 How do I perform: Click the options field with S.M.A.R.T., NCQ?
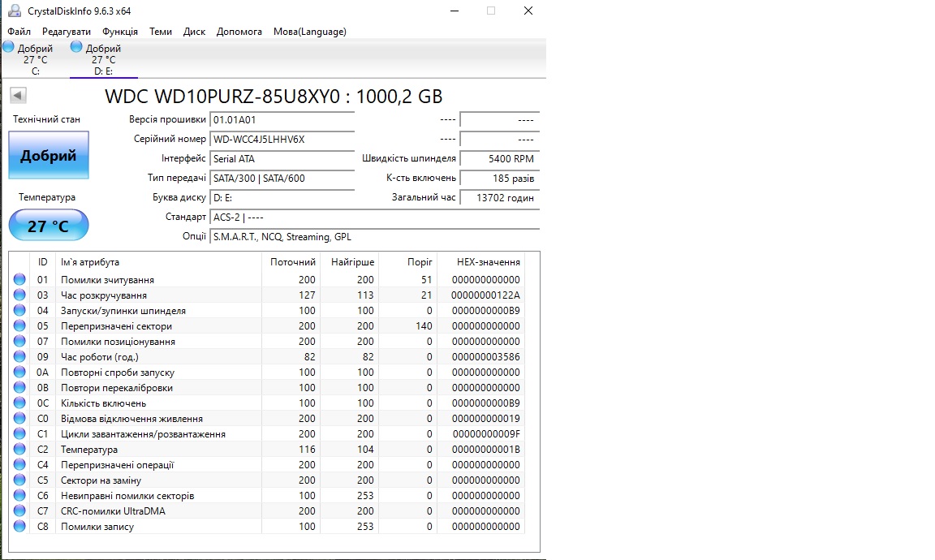point(374,237)
